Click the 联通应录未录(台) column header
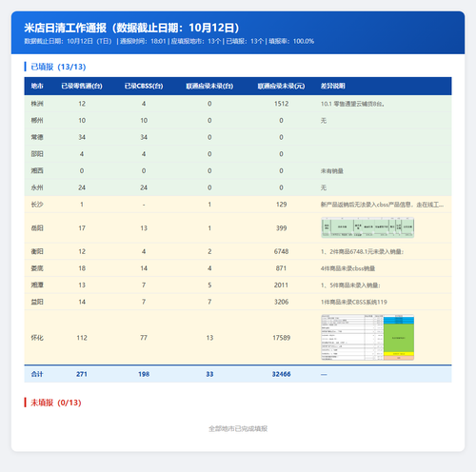The width and height of the screenshot is (476, 472). coord(209,86)
